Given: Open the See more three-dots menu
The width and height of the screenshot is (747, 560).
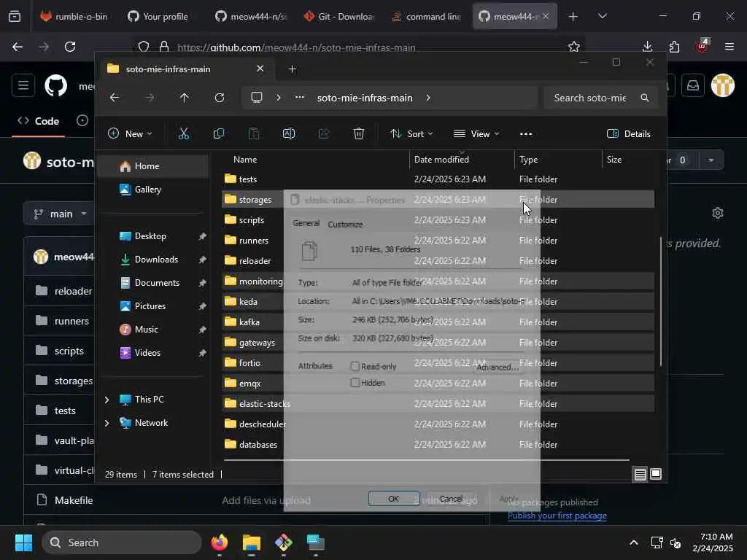Looking at the screenshot, I should tap(526, 134).
